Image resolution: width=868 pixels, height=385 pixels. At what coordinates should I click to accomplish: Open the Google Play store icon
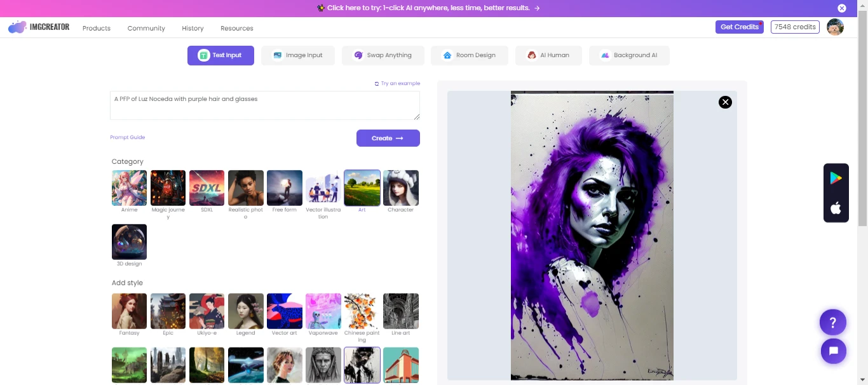[x=836, y=179]
